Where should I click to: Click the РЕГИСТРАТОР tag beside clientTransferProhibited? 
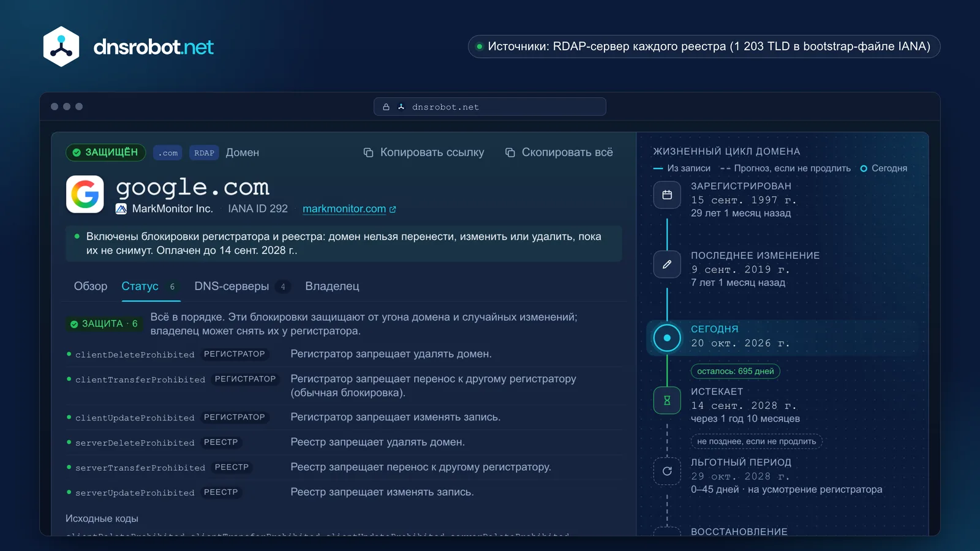tap(245, 379)
